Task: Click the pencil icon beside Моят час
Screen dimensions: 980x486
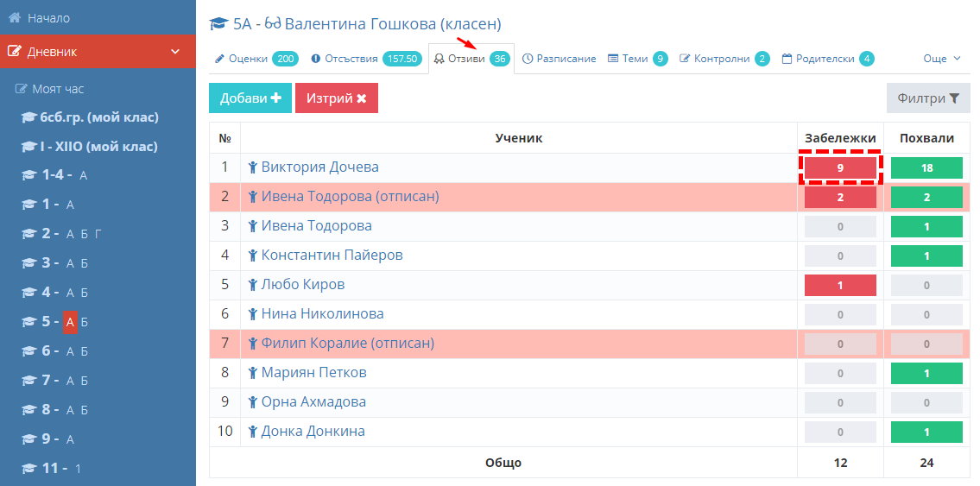Action: 22,89
